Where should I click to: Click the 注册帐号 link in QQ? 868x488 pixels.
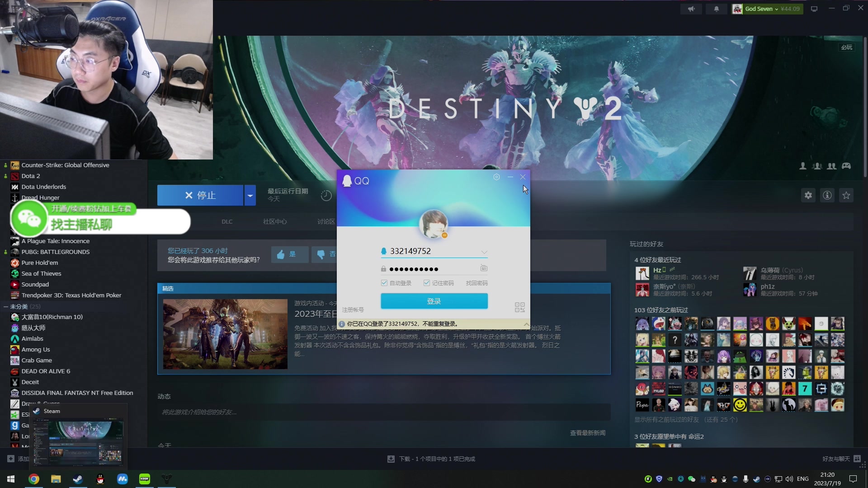tap(353, 310)
